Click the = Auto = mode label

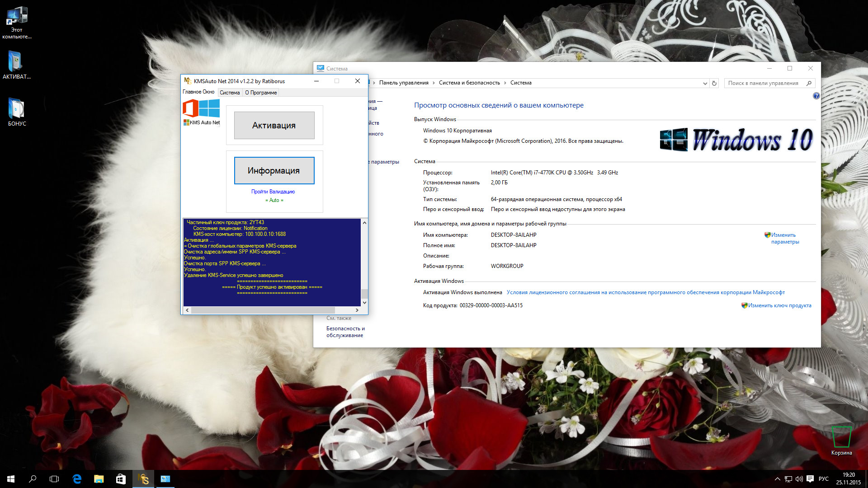274,200
